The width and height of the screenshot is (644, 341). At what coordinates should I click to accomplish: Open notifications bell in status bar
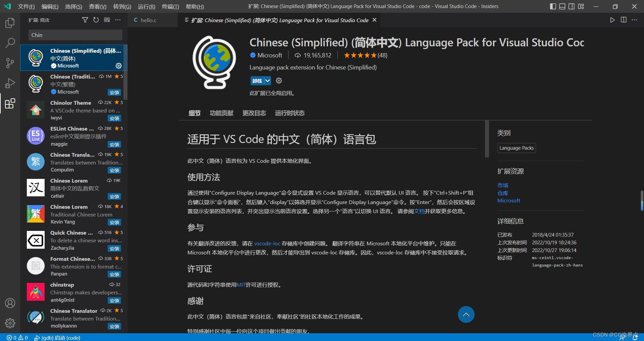click(635, 338)
